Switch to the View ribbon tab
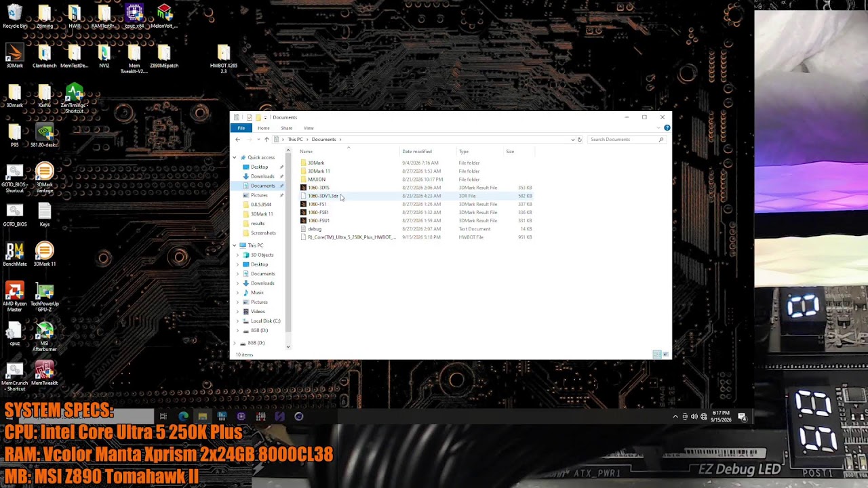The width and height of the screenshot is (868, 488). click(x=309, y=128)
